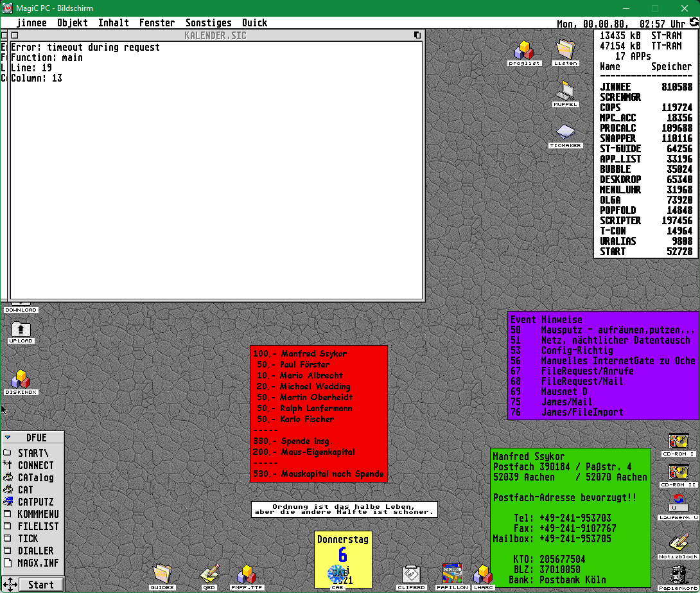700x593 pixels.
Task: Launch the MUPFEL shell icon
Action: (x=565, y=92)
